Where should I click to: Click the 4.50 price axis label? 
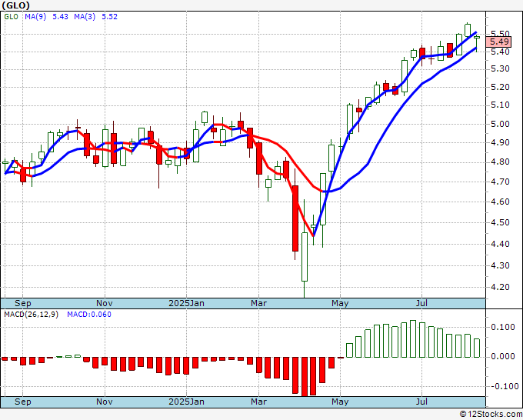tap(500, 222)
